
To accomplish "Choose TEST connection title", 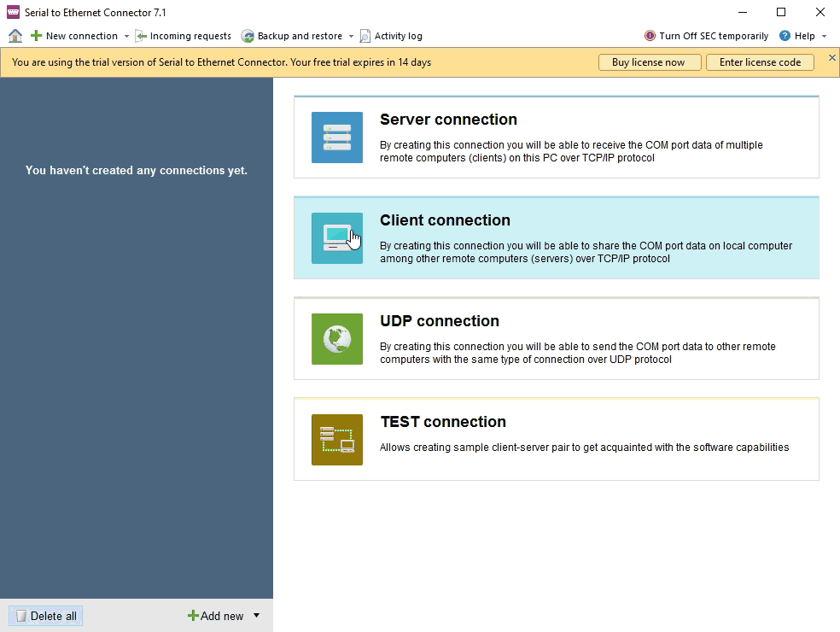I will 443,422.
